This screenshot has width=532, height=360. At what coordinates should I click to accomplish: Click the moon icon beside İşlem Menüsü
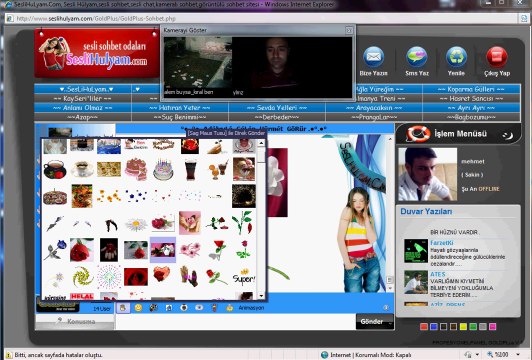[508, 135]
